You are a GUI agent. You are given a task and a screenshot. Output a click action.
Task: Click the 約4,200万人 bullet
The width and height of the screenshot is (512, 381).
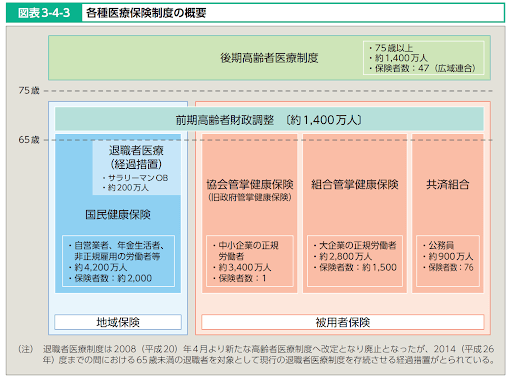[98, 267]
